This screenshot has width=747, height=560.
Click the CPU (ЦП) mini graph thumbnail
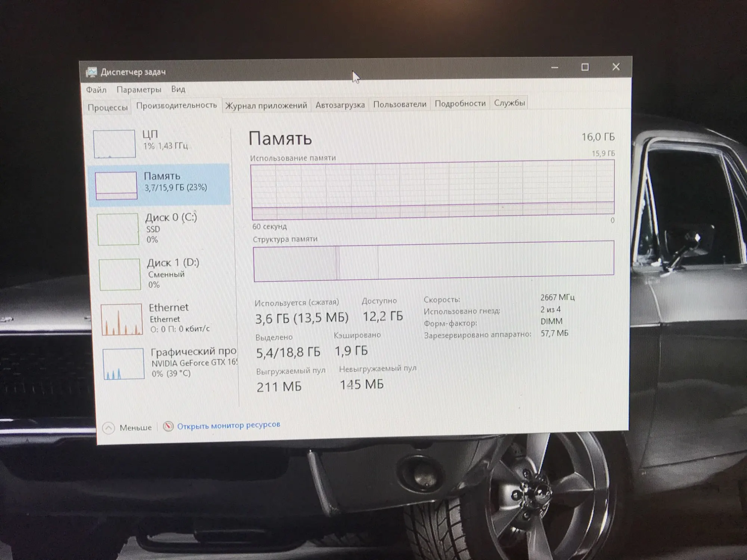click(114, 144)
